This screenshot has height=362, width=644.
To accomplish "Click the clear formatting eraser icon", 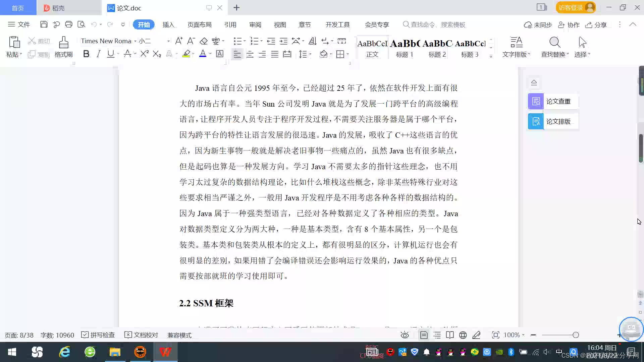I will [x=204, y=41].
